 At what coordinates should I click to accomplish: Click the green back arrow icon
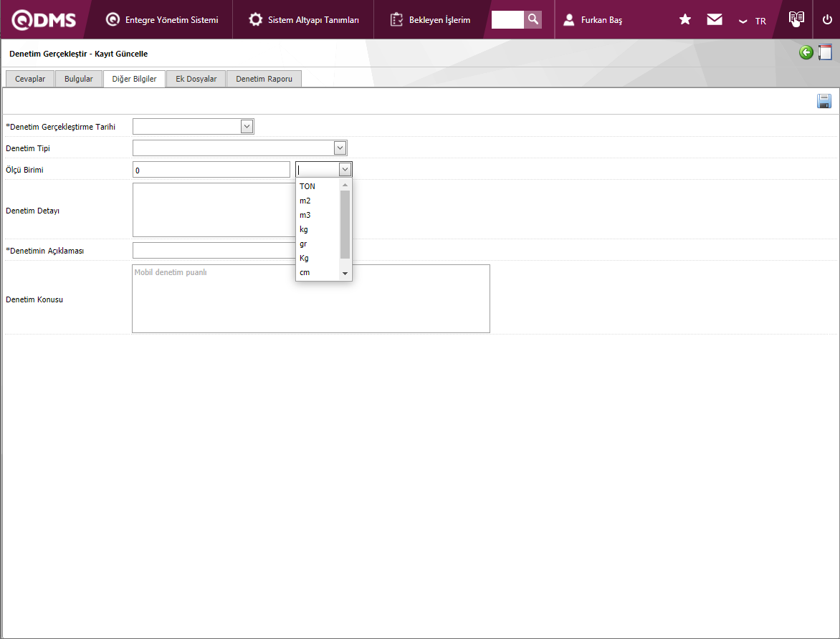tap(806, 52)
